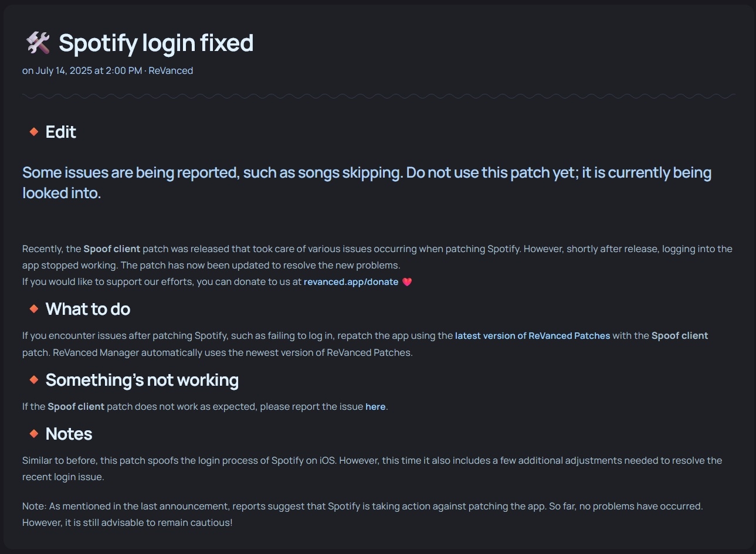Click the Spotify login fixed title

point(156,43)
